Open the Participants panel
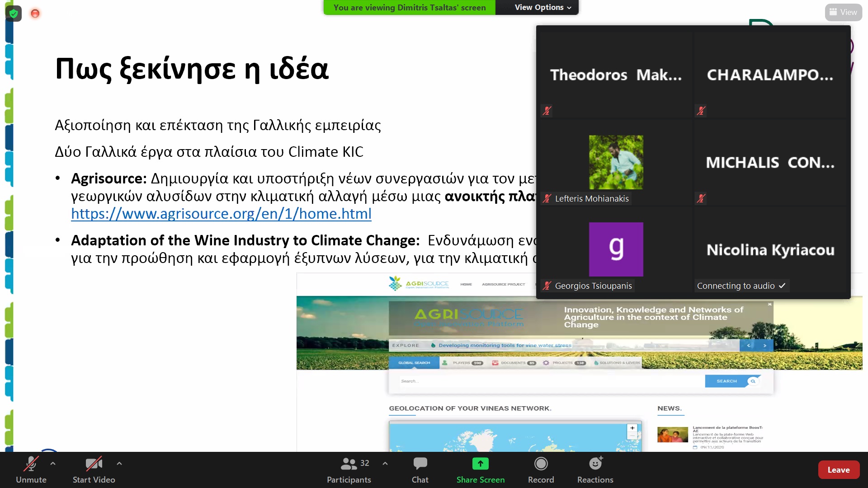This screenshot has height=488, width=868. [349, 470]
